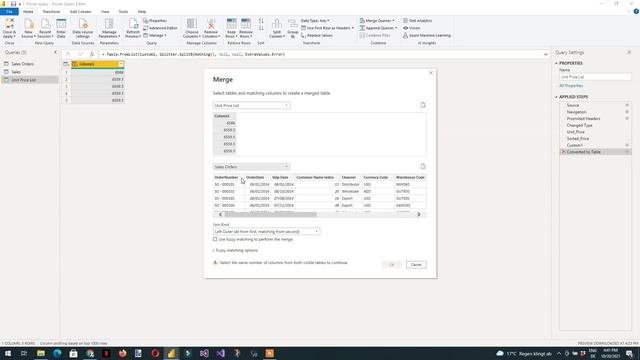This screenshot has width=640, height=360.
Task: Select Column1 header in Merge first table
Action: (x=224, y=116)
